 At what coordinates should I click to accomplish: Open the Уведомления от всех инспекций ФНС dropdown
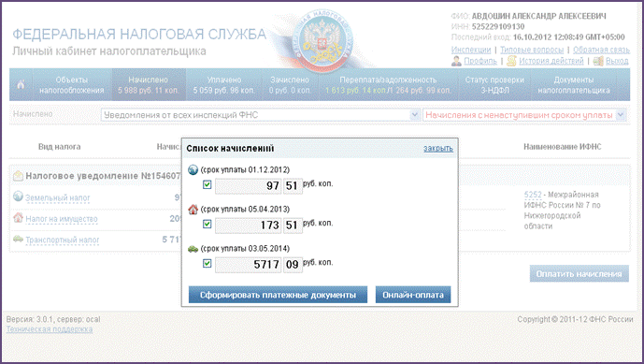pyautogui.click(x=261, y=115)
